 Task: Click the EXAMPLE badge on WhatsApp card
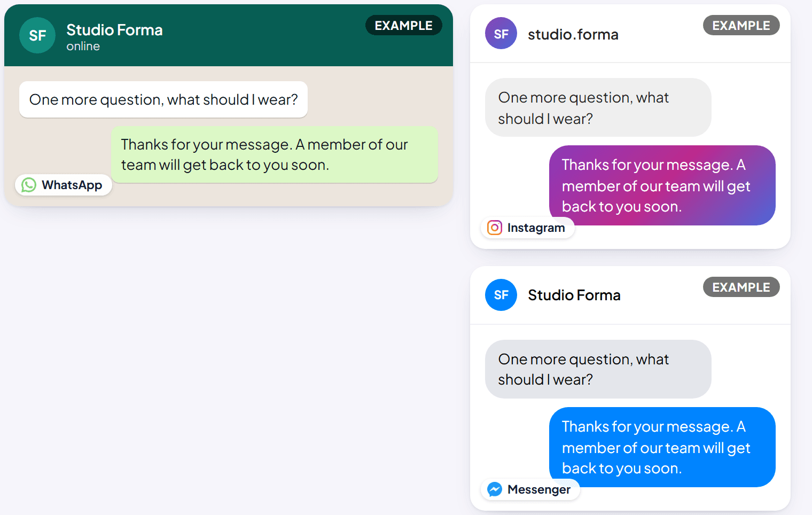pos(404,25)
